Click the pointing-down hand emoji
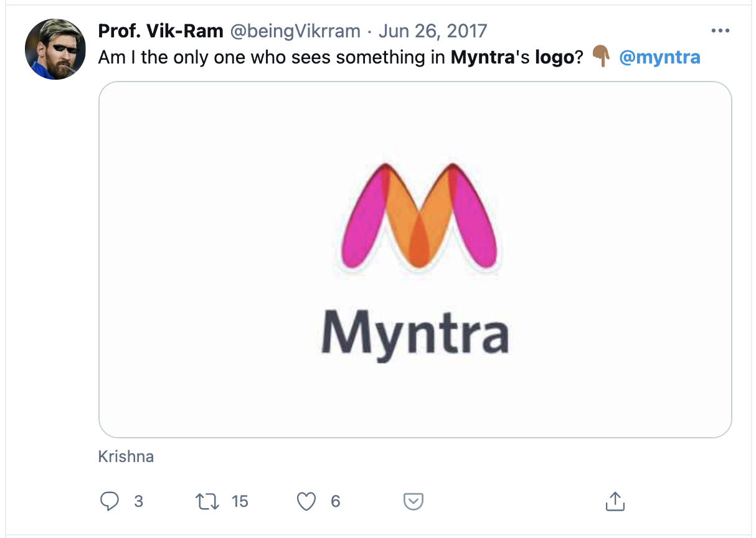The height and width of the screenshot is (538, 756). pos(601,57)
